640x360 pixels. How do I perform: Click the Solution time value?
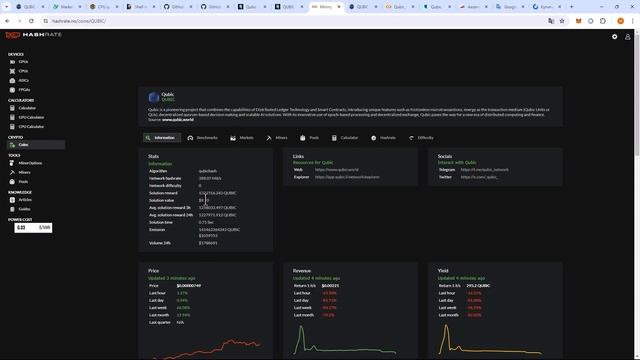[206, 222]
